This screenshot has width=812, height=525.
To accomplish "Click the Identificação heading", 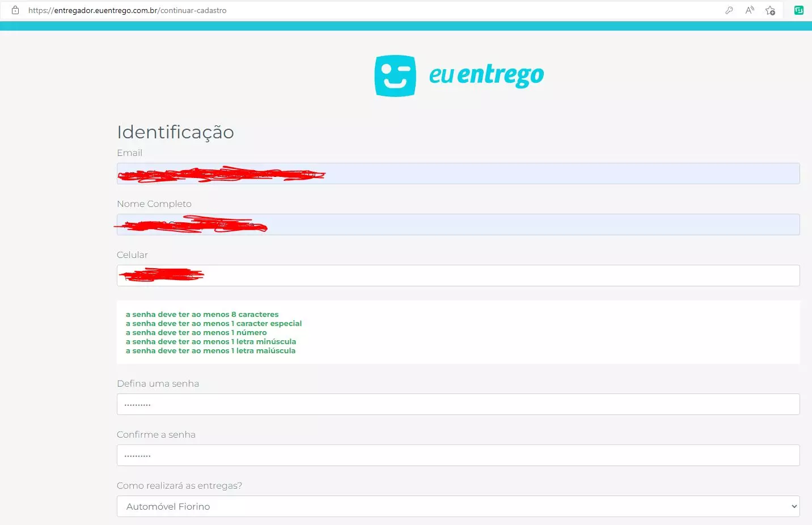I will pos(175,132).
